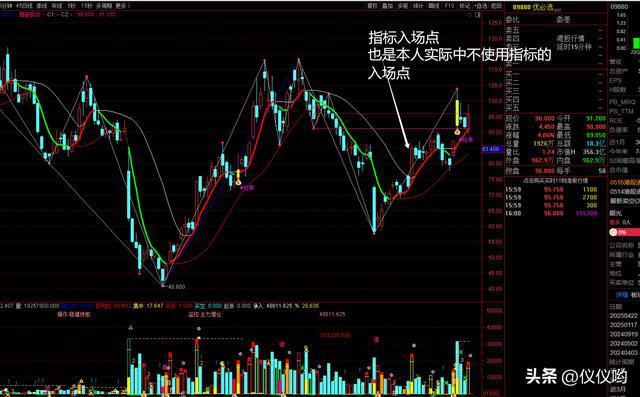Image resolution: width=640 pixels, height=397 pixels.
Task: Toggle the red 0% slider switch
Action: coord(624,232)
